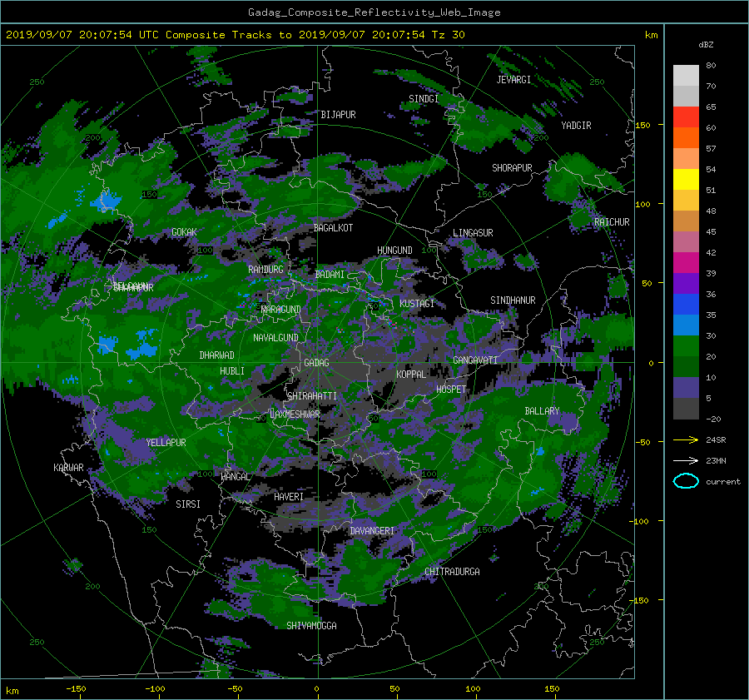Click the HANGAL city label

[235, 477]
